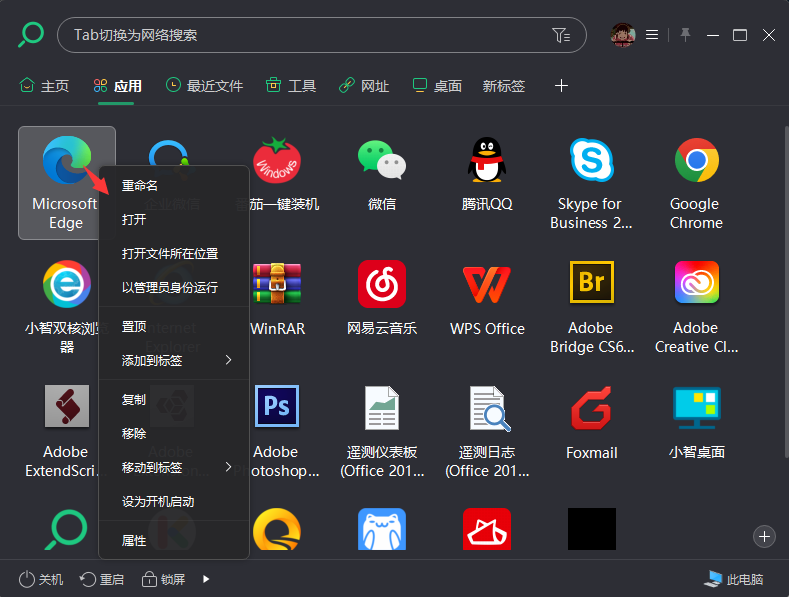
Task: Open green magnifier app in bottom row
Action: tap(66, 529)
